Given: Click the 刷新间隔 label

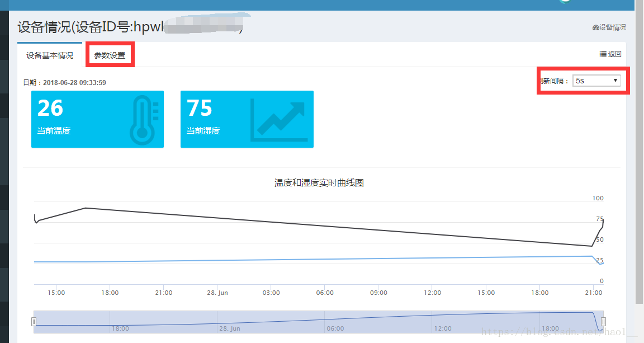Looking at the screenshot, I should pyautogui.click(x=554, y=81).
